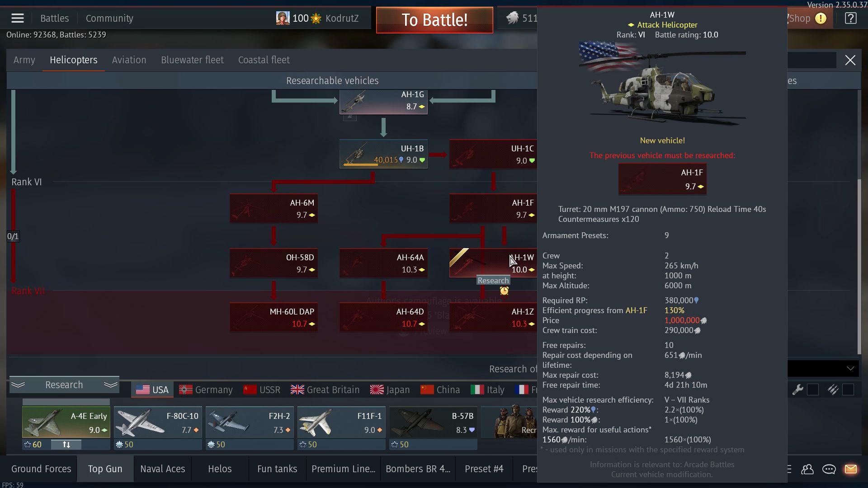Viewport: 868px width, 488px height.
Task: Select the China nation tab
Action: 440,389
